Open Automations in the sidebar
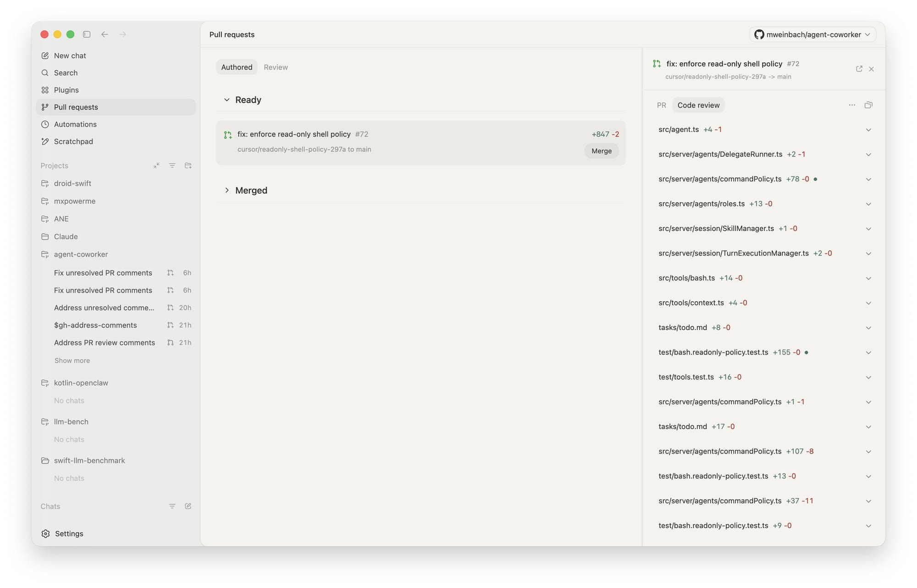 click(x=75, y=124)
